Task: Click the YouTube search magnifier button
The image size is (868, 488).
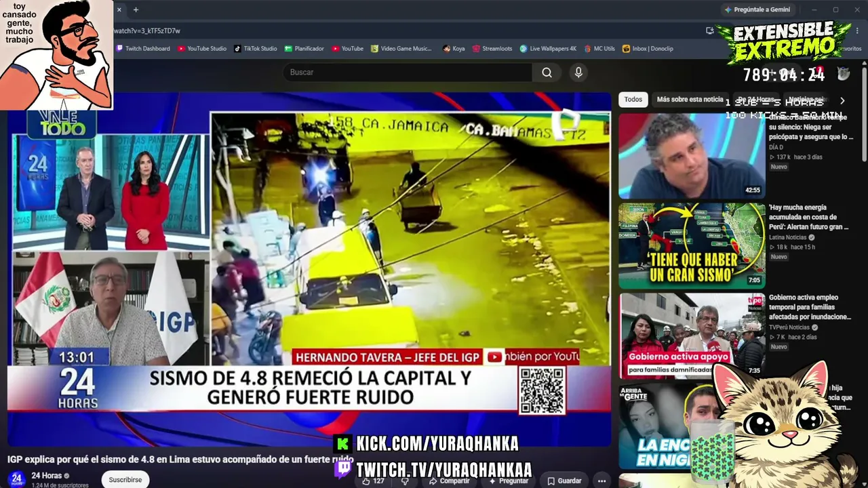Action: click(547, 73)
